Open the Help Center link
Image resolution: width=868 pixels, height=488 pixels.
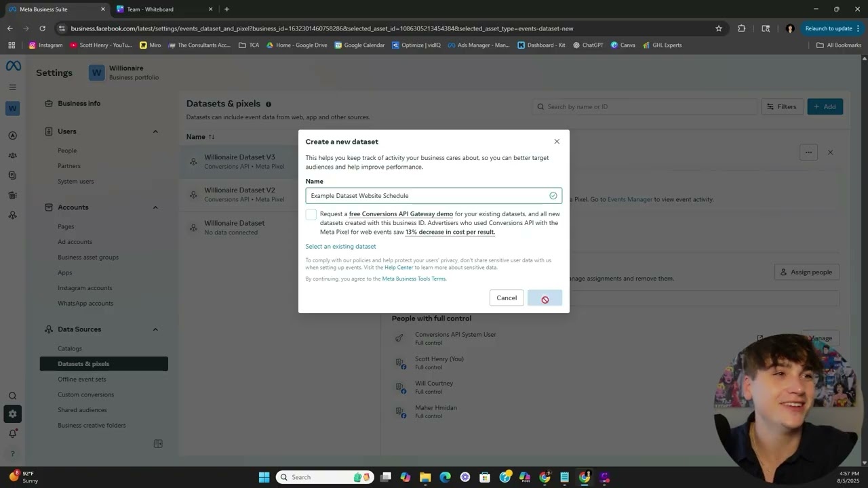[x=399, y=267]
